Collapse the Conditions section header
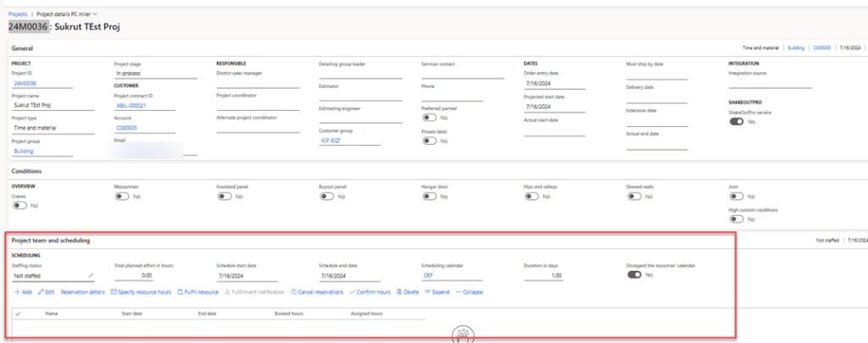Viewport: 868px width, 343px height. pos(29,171)
